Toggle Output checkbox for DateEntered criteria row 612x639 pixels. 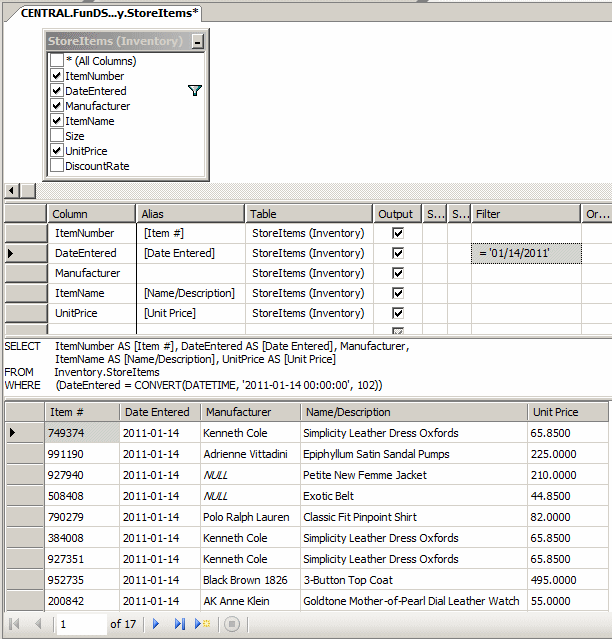click(x=398, y=253)
